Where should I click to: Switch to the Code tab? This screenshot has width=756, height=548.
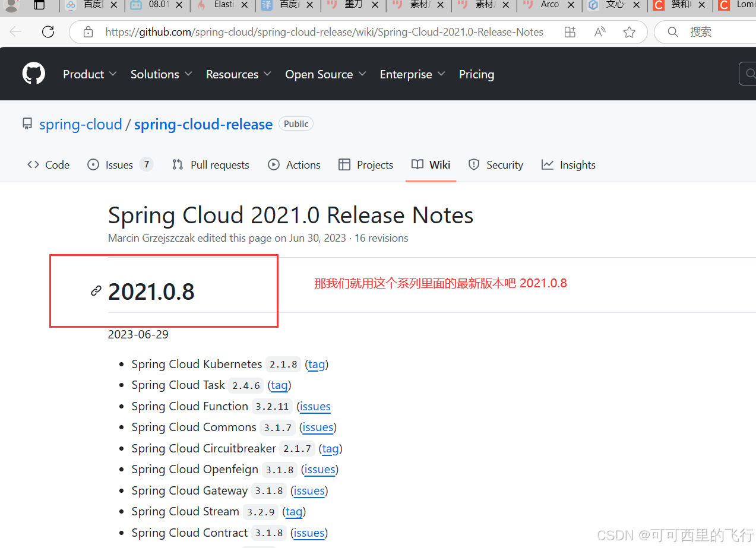click(48, 165)
